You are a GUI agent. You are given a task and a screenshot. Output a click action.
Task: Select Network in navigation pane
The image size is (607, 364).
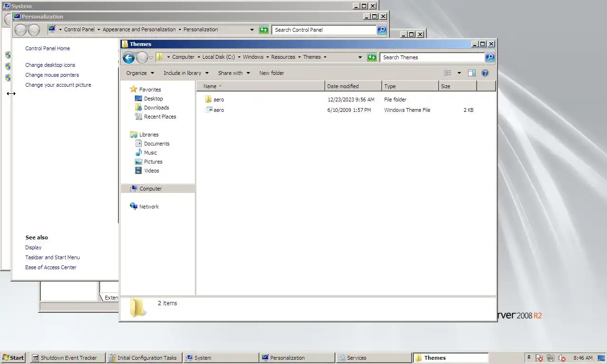pos(149,207)
